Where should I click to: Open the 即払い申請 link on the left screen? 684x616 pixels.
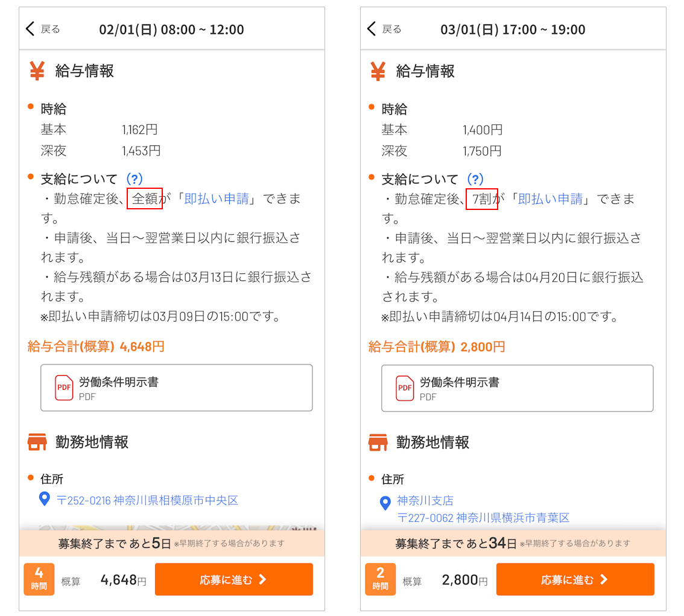[x=216, y=199]
